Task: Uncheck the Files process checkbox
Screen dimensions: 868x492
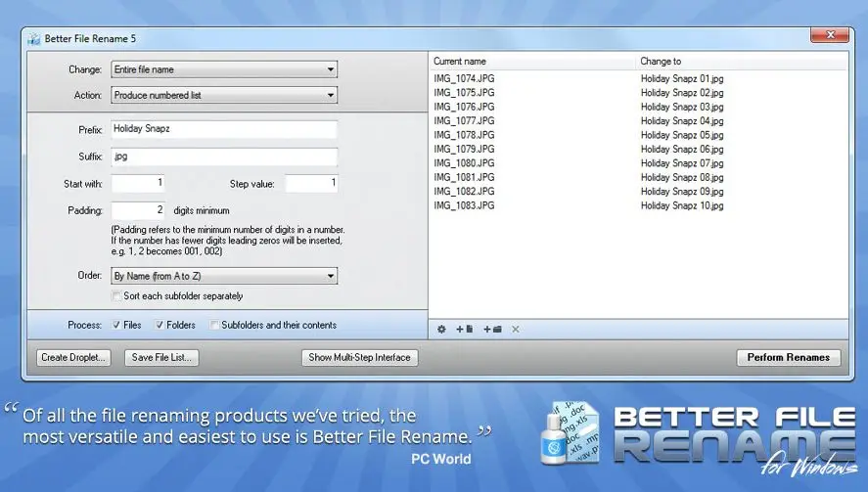Action: point(116,325)
